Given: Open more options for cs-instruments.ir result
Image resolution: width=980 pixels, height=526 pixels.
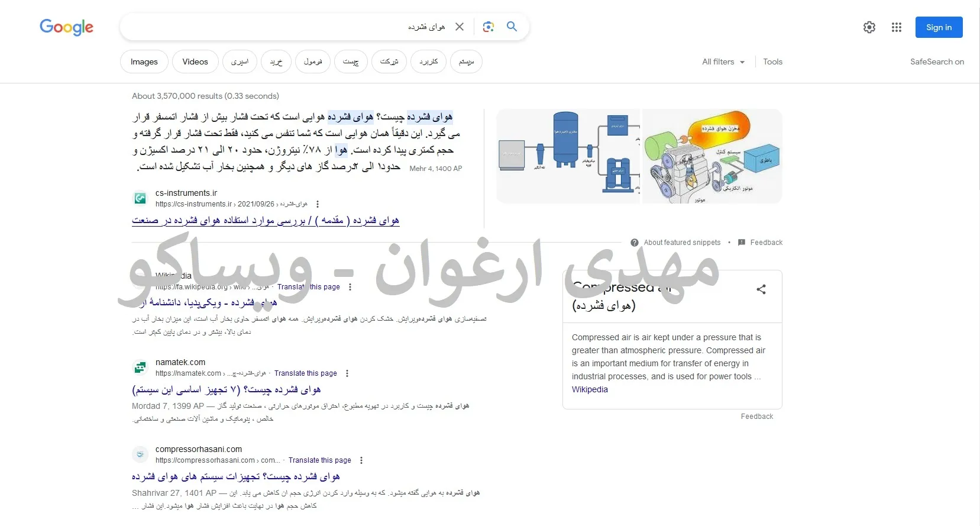Looking at the screenshot, I should [x=318, y=204].
